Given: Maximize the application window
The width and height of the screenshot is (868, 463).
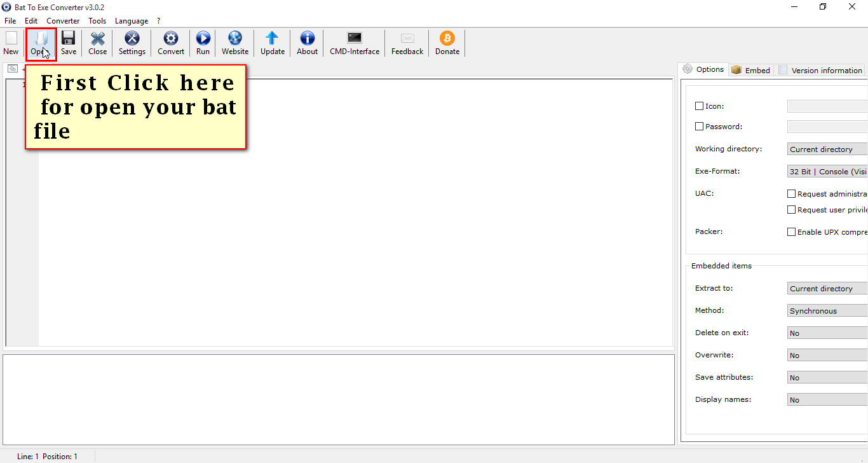Looking at the screenshot, I should [x=823, y=7].
